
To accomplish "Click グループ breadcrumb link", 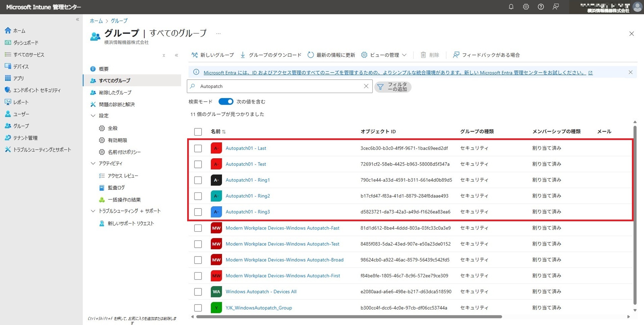I will coord(119,21).
